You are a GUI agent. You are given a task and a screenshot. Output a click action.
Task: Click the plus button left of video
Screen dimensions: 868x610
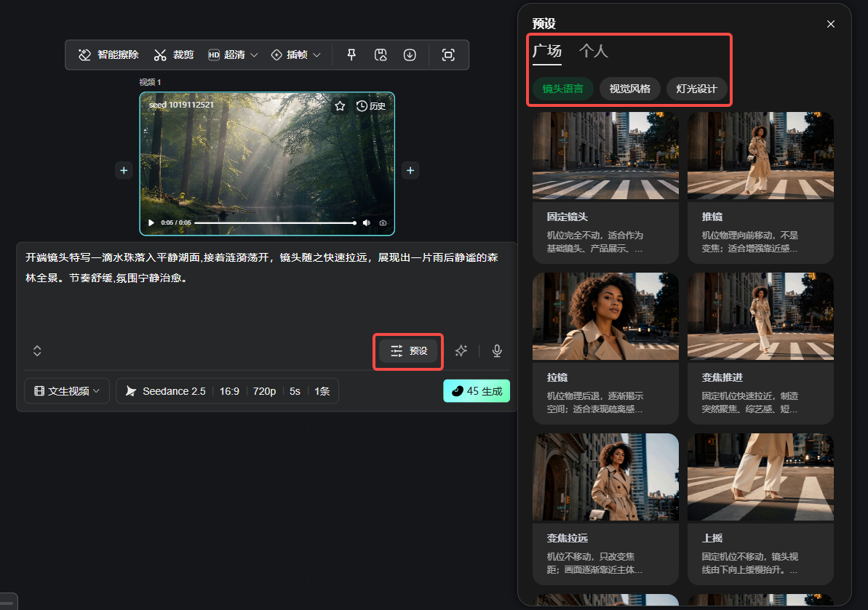coord(124,170)
